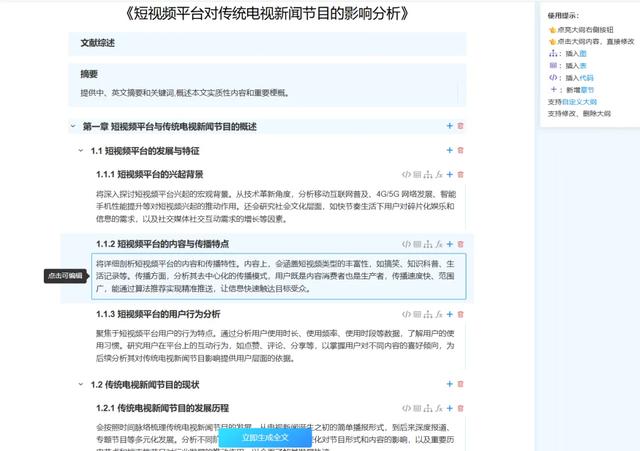This screenshot has width=640, height=451.
Task: Insert chart into section 1.1.1 短视频平台的兴起背景
Action: [x=428, y=175]
